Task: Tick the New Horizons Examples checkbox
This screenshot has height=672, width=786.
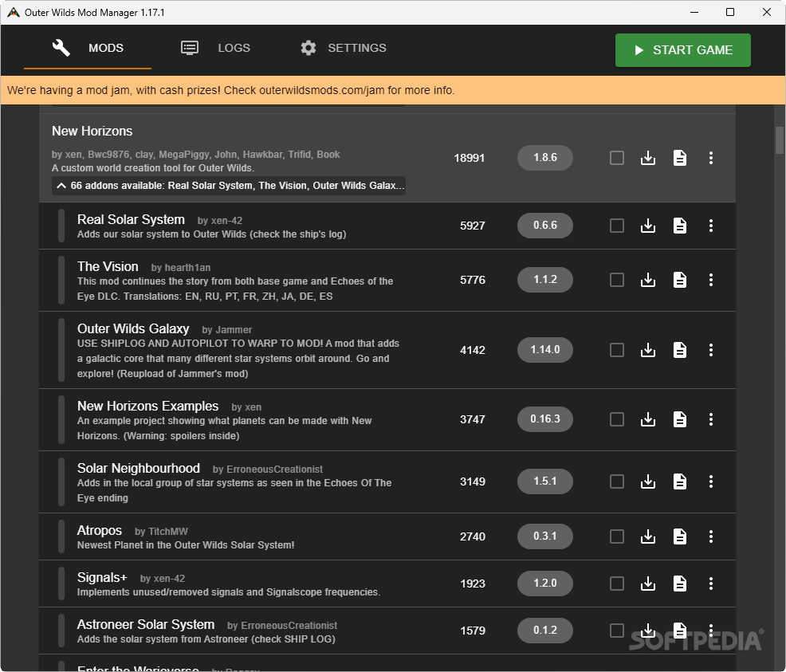Action: [616, 419]
